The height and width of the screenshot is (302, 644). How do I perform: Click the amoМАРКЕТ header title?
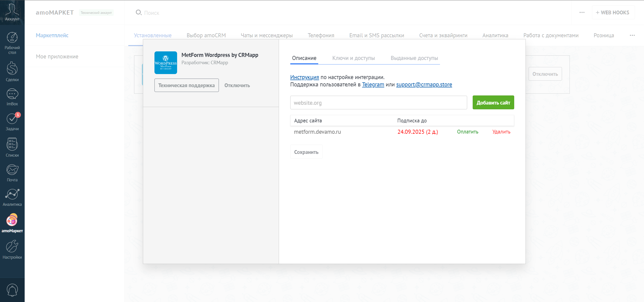tap(55, 12)
